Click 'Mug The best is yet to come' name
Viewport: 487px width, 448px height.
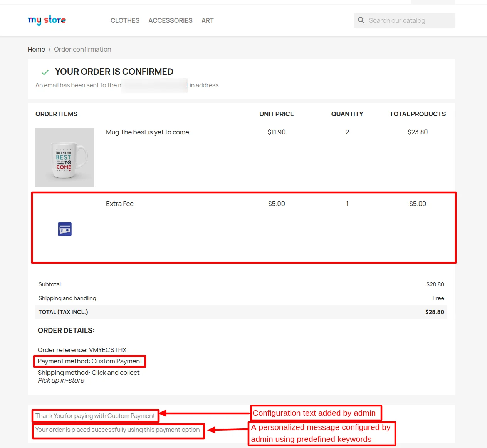point(148,132)
